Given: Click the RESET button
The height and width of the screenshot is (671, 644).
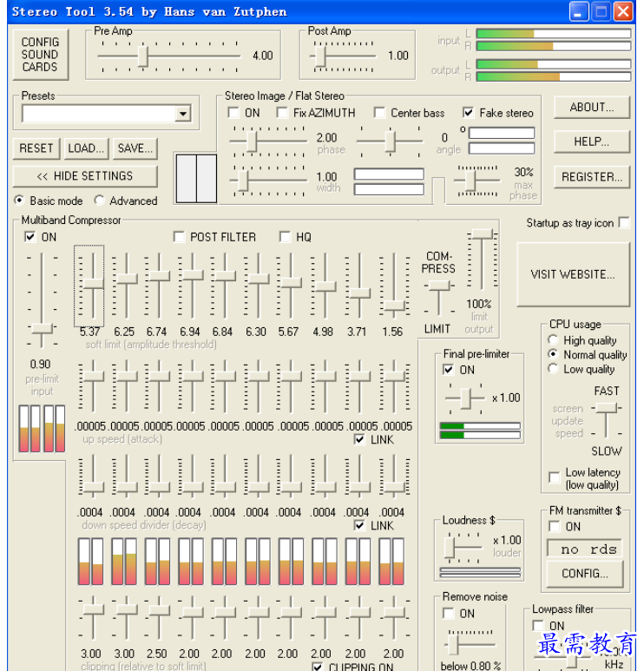Looking at the screenshot, I should (36, 148).
